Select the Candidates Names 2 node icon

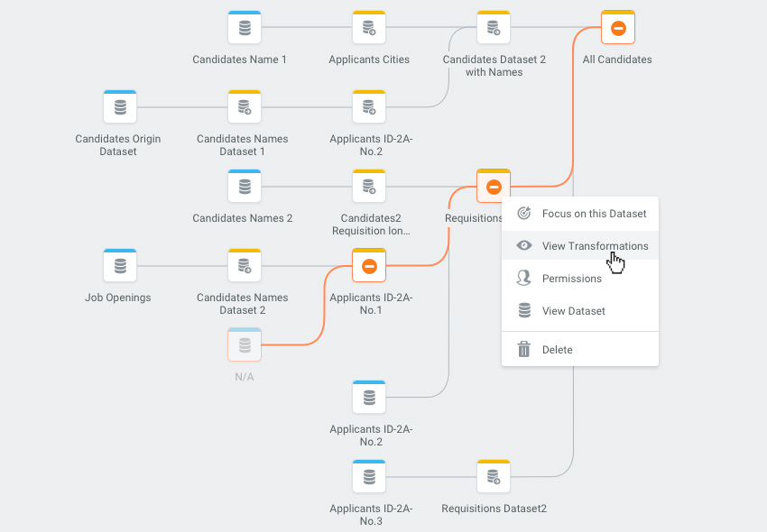(x=244, y=187)
